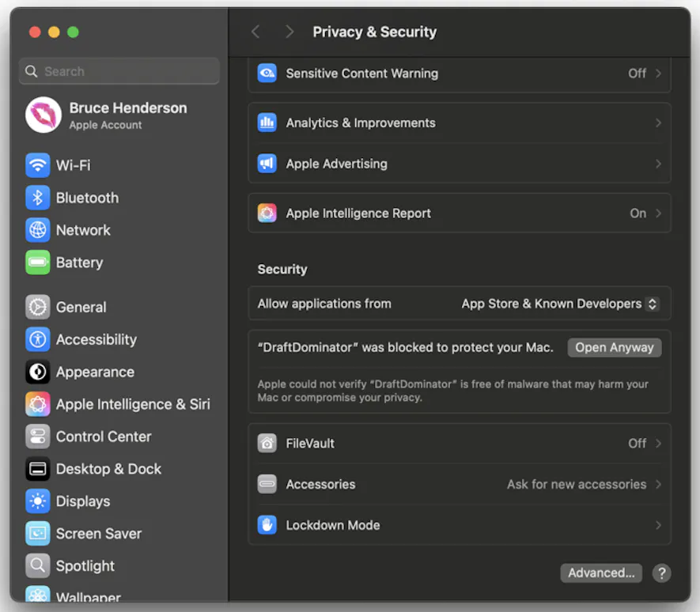Click the Advanced... button

coord(601,573)
